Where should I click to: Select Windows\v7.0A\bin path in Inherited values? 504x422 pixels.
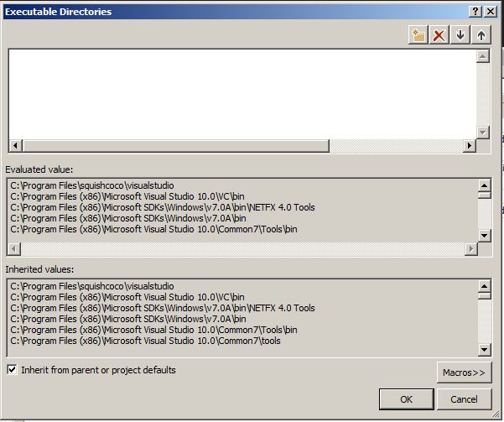128,319
